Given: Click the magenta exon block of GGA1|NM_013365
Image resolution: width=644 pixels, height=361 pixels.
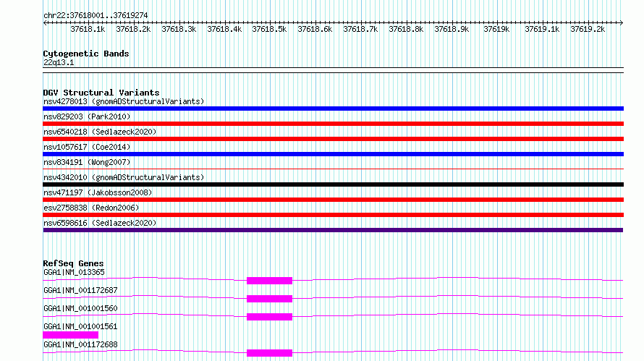Looking at the screenshot, I should [x=269, y=281].
